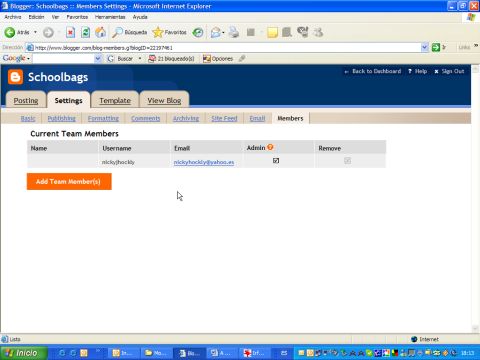Open Favoritos star icon
The width and height of the screenshot is (480, 360).
click(x=158, y=32)
